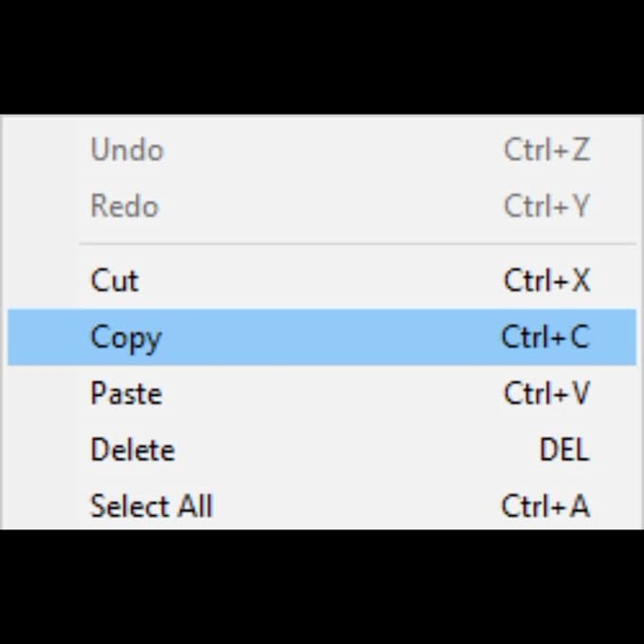This screenshot has height=644, width=644.
Task: Click the empty icon gutter beside Copy
Action: [43, 338]
